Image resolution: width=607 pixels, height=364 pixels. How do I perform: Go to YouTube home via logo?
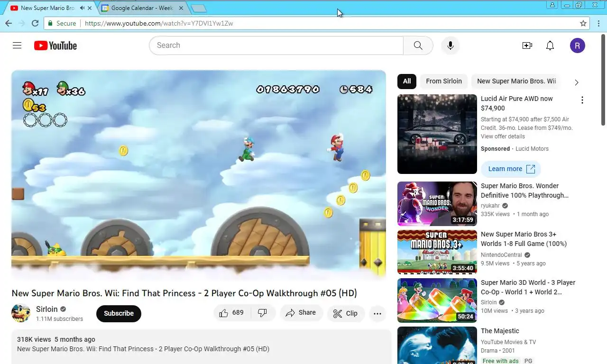pos(55,45)
